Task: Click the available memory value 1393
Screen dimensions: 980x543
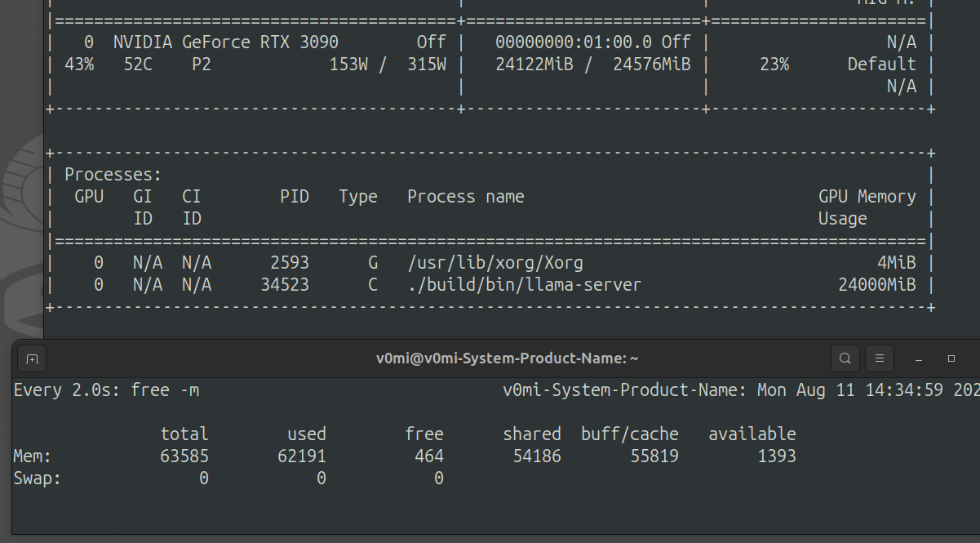Action: 775,456
